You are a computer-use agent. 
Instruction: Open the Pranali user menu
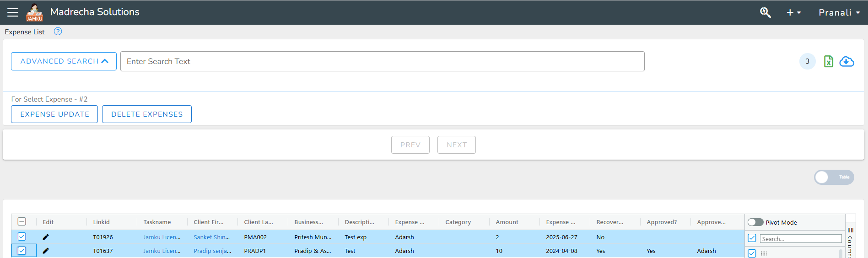coord(839,12)
